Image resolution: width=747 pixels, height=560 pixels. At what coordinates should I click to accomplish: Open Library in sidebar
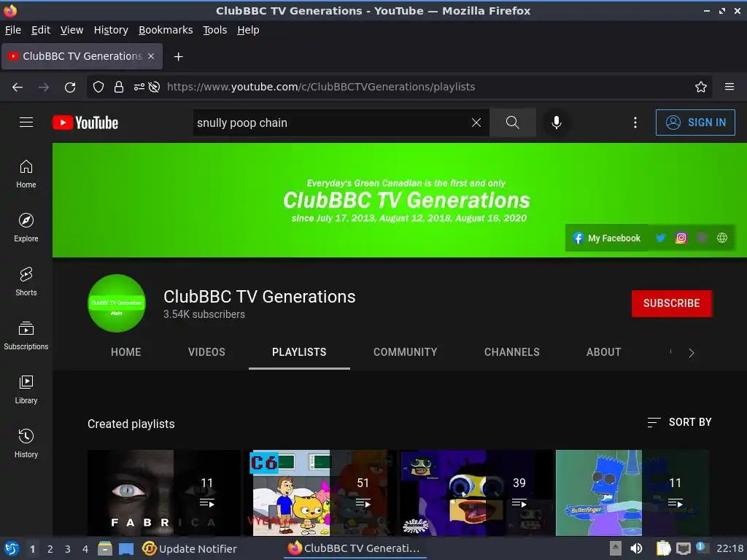coord(26,390)
